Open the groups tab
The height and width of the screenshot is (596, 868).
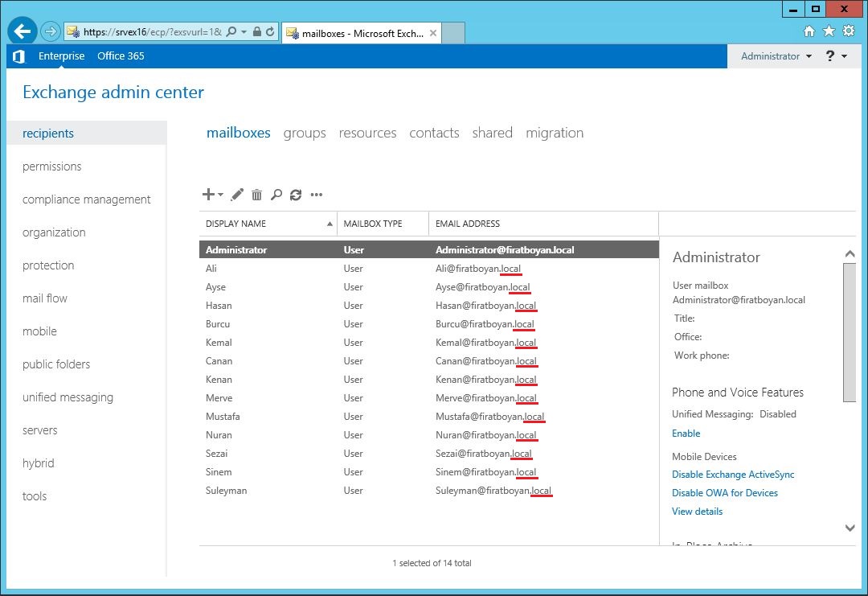305,133
